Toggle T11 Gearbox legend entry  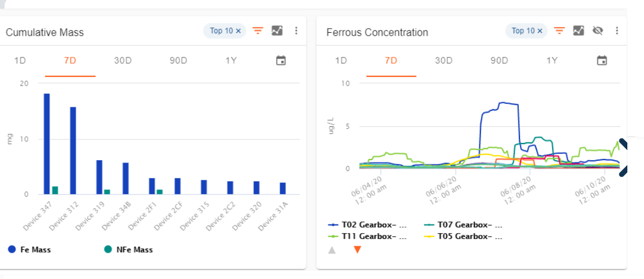point(367,236)
